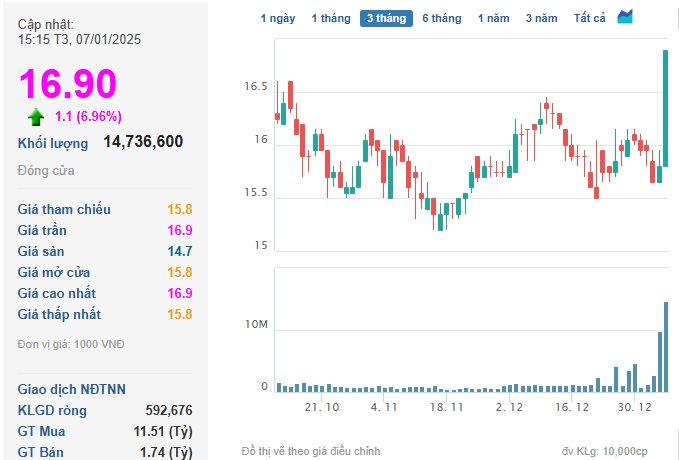Image resolution: width=679 pixels, height=460 pixels.
Task: Click the 'GT Mua' value 11.51 (Tỷ)
Action: [163, 431]
